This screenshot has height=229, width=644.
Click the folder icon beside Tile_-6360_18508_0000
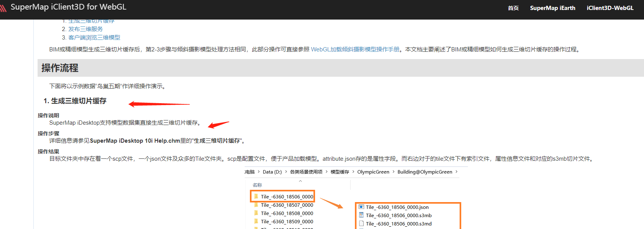tap(256, 213)
